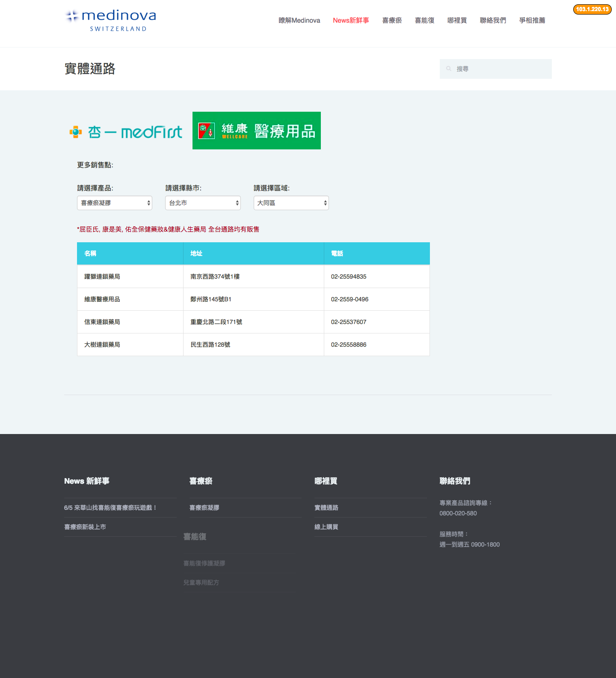
Task: Focus the 搜尋 search field
Action: pos(500,69)
